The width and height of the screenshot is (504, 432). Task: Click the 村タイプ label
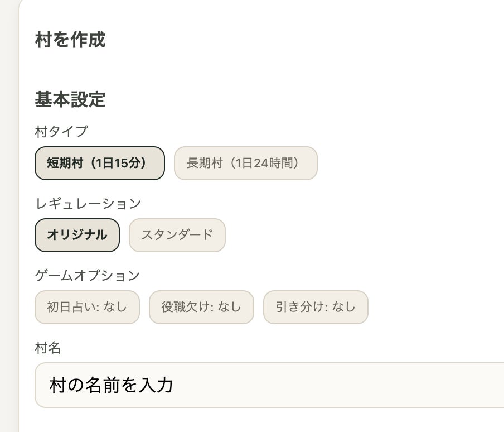pos(61,132)
